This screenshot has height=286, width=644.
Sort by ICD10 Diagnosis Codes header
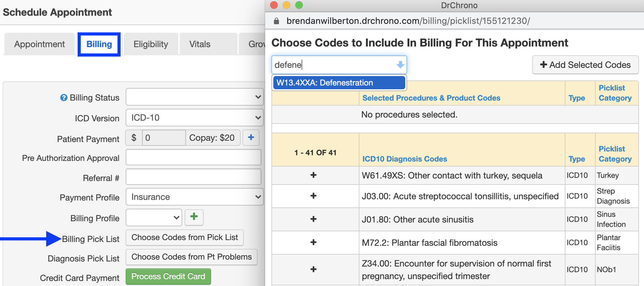click(x=405, y=159)
